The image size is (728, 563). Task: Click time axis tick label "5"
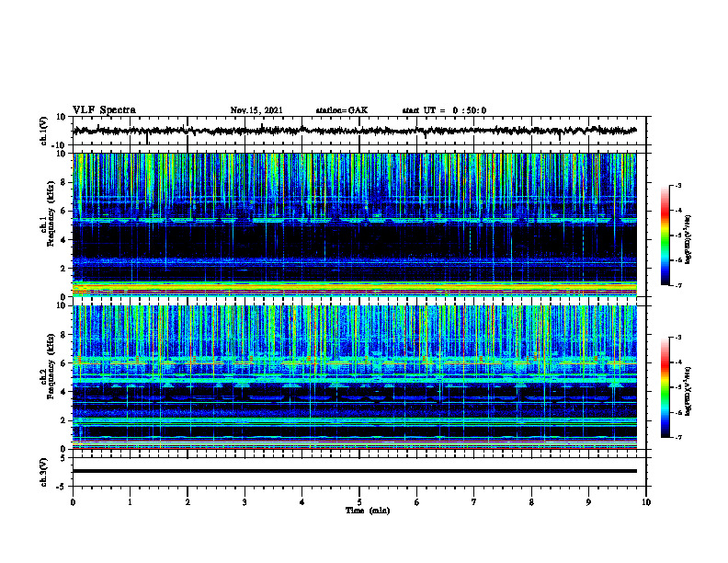pos(359,502)
